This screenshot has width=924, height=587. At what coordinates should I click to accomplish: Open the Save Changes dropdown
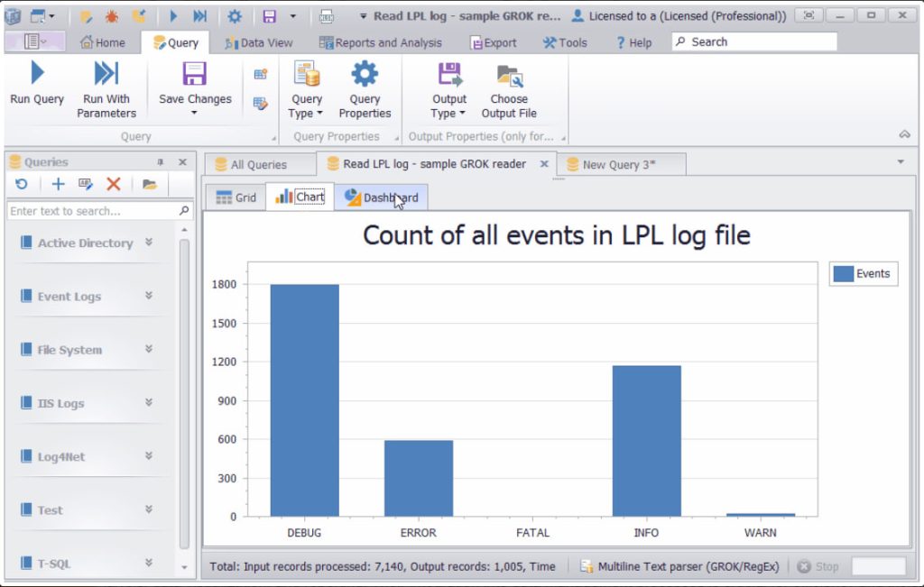[195, 113]
